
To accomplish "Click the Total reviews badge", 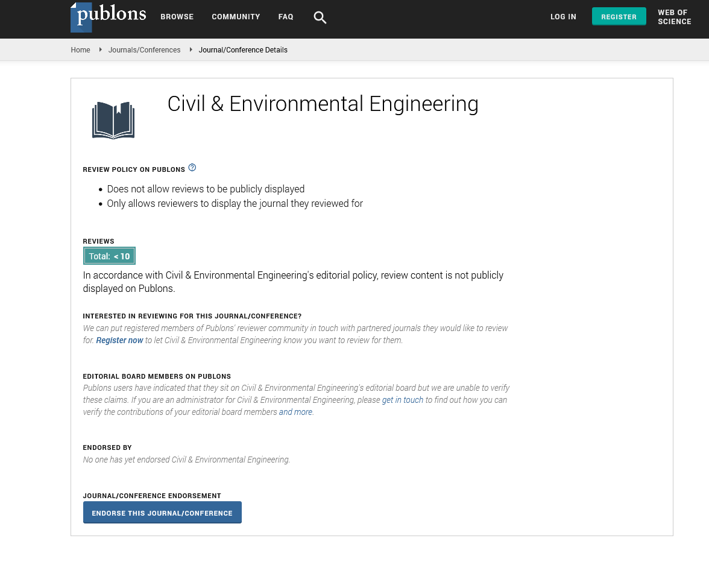I will click(x=109, y=256).
